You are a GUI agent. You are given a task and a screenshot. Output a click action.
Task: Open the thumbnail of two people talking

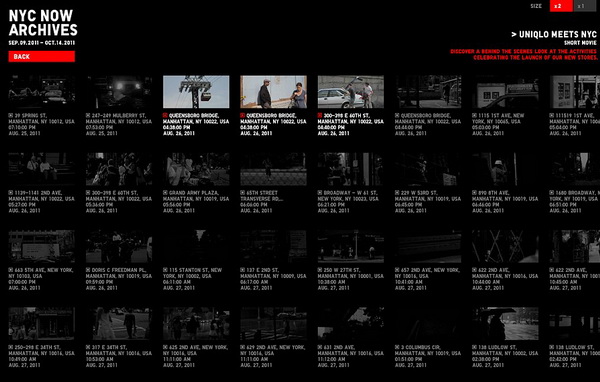[x=273, y=92]
